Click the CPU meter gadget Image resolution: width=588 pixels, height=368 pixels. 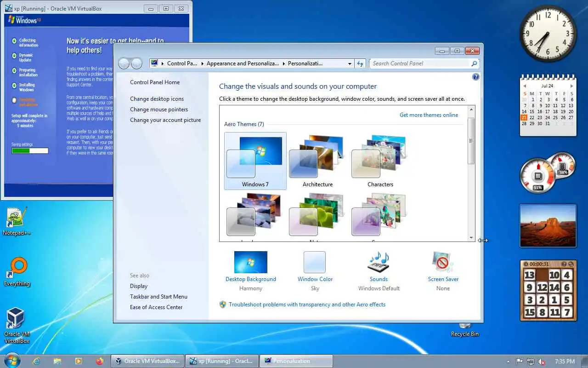click(538, 175)
